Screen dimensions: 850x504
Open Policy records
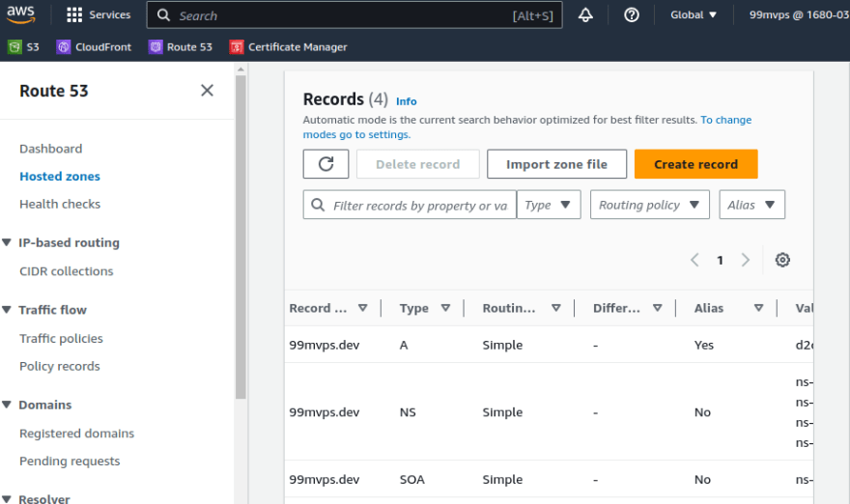pos(60,366)
